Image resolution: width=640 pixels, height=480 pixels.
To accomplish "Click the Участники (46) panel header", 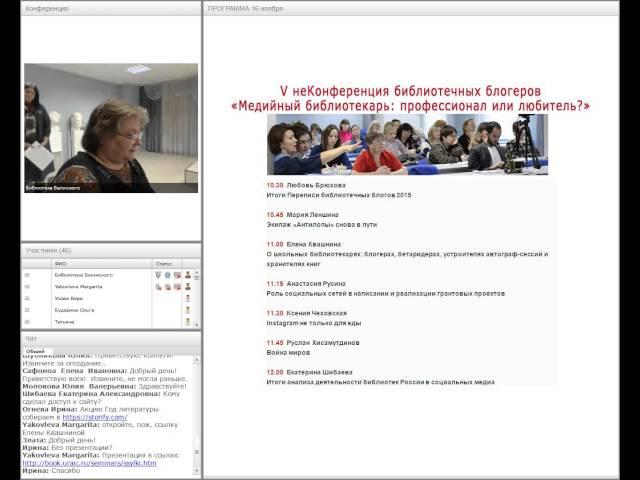I will (x=48, y=250).
